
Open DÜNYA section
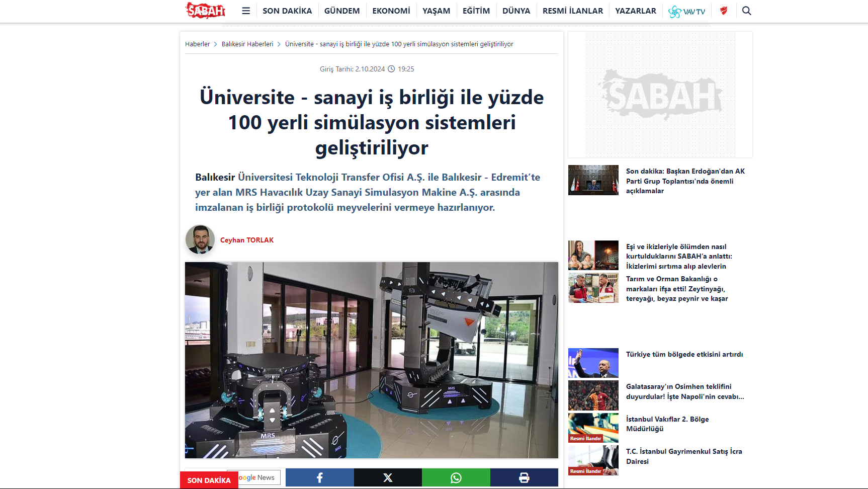tap(516, 11)
